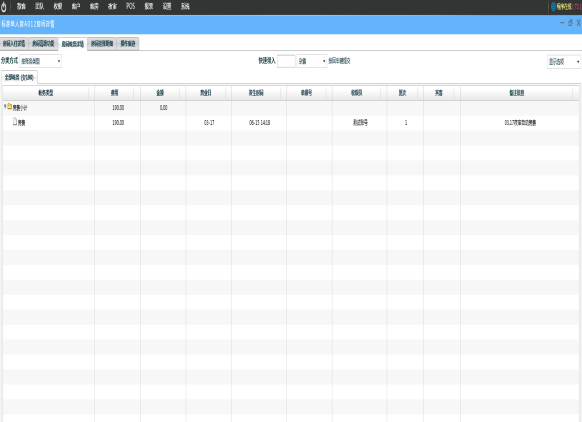Click the 190.00 amount in the subtotal row
This screenshot has width=582, height=422.
pos(118,108)
